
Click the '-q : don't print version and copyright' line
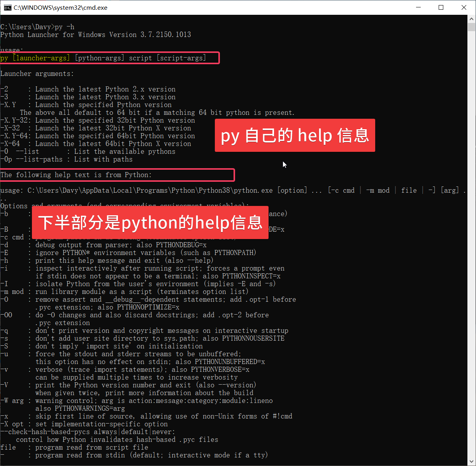(x=144, y=331)
